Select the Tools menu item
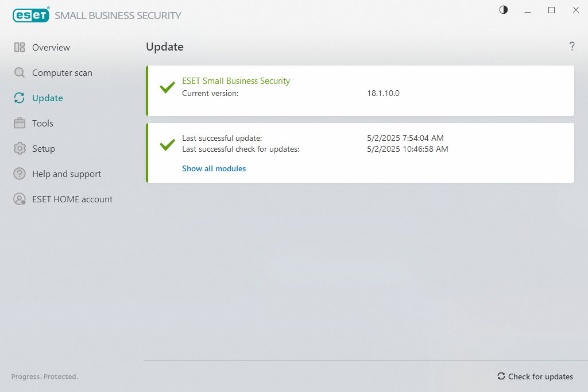Image resolution: width=588 pixels, height=392 pixels. [x=42, y=124]
